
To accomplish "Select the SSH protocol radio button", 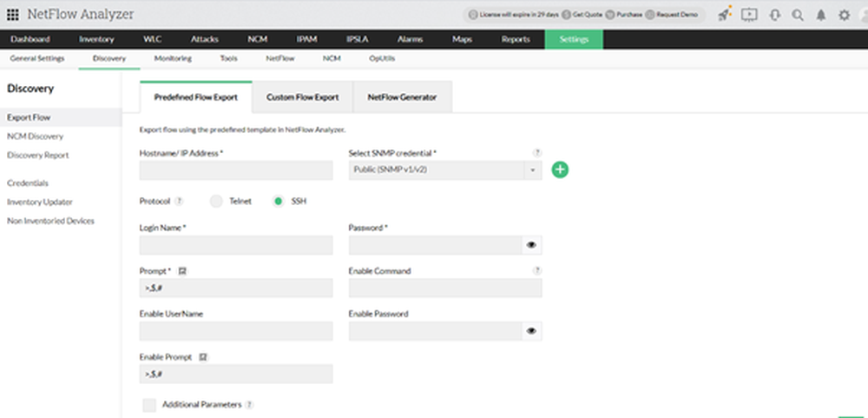I will (278, 202).
